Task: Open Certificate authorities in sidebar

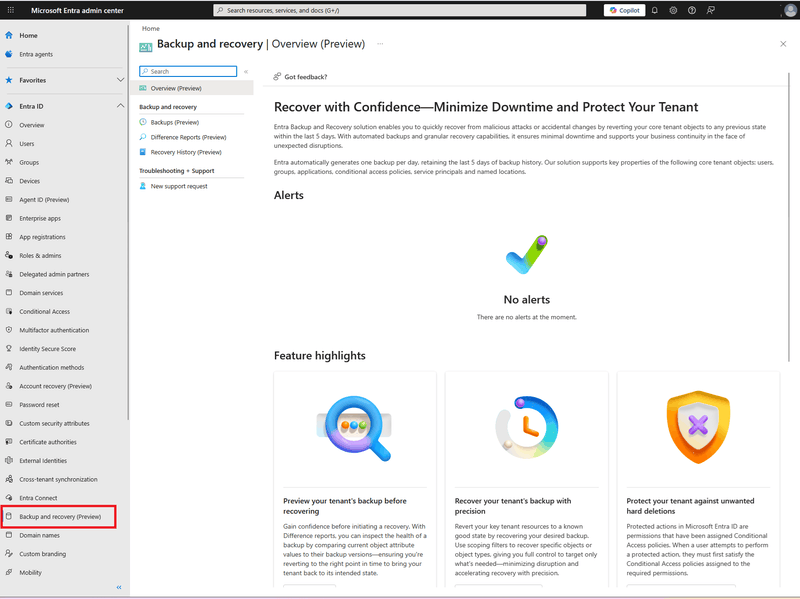Action: (47, 442)
